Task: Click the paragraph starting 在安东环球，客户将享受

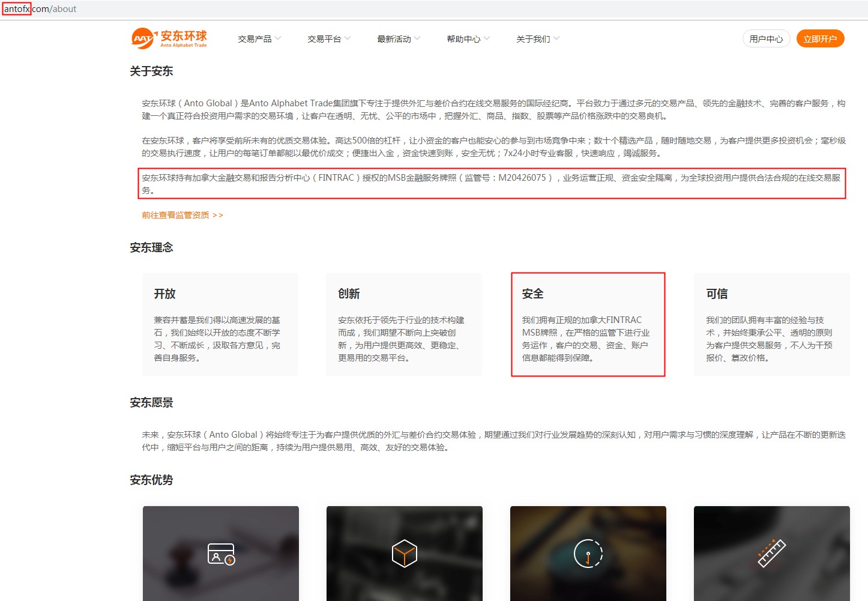Action: [x=493, y=146]
